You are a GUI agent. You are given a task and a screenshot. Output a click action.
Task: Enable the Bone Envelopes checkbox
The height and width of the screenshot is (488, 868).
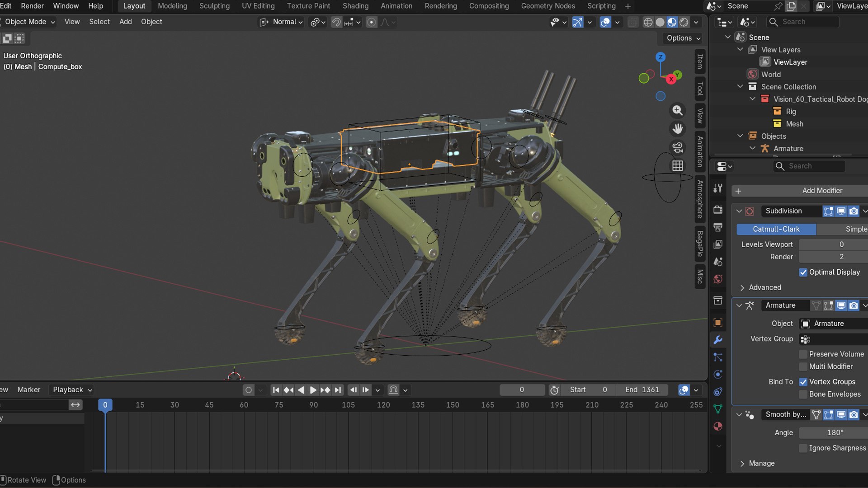pyautogui.click(x=803, y=394)
